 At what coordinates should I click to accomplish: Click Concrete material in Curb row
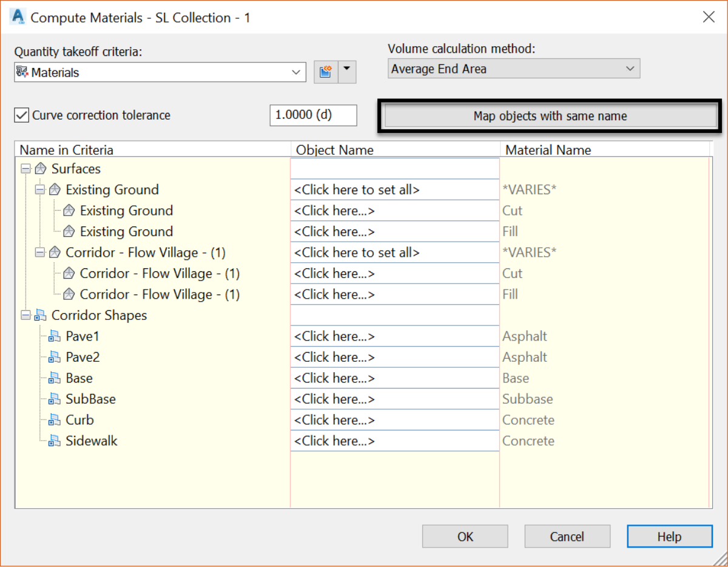click(x=528, y=420)
